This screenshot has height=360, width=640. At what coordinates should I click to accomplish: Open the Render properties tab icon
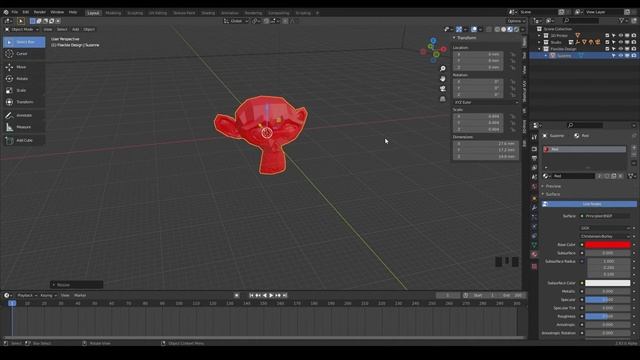534,149
